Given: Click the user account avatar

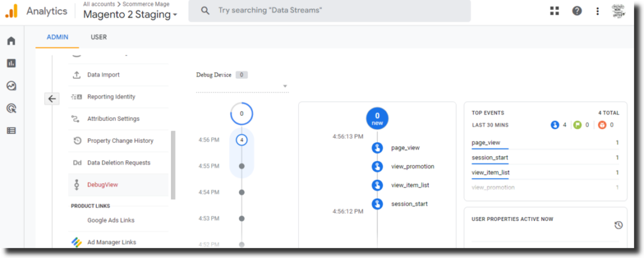Looking at the screenshot, I should 618,11.
